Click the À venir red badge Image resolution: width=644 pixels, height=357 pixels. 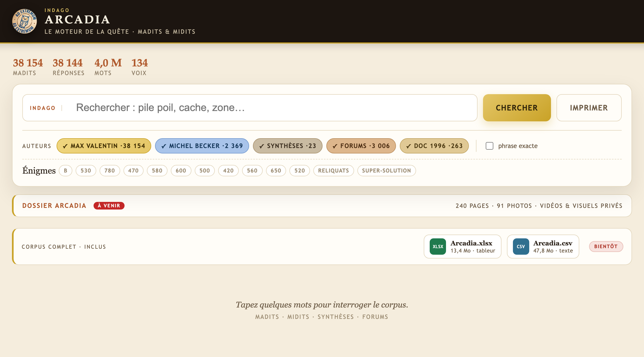tap(109, 206)
